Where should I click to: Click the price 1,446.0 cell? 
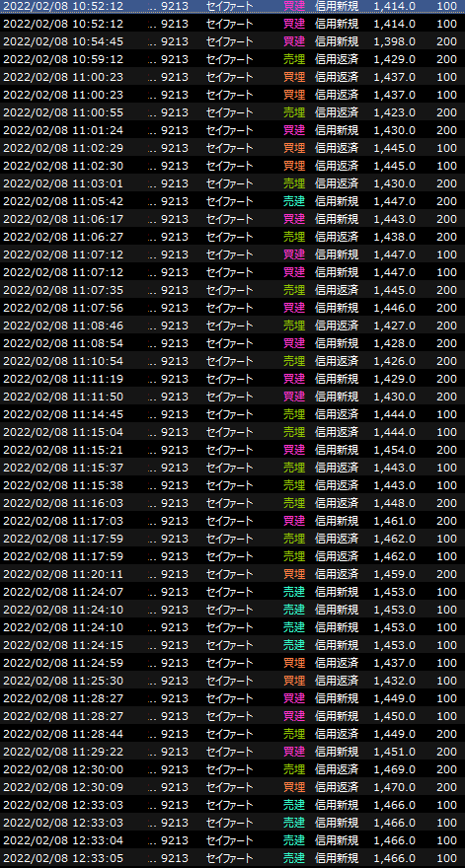point(395,307)
